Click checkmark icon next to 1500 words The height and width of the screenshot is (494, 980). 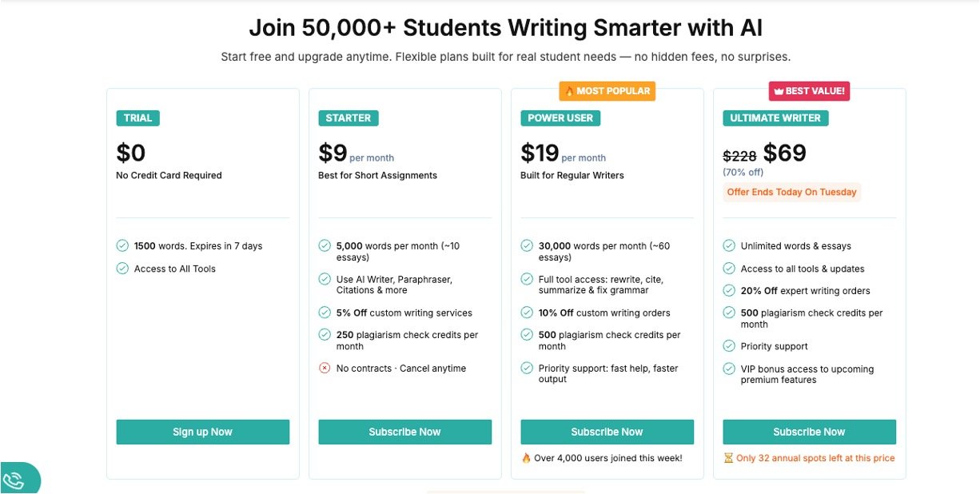122,246
